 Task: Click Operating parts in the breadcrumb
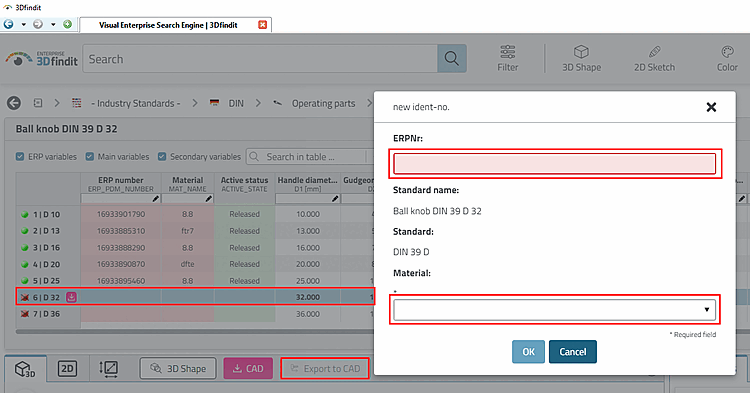323,103
